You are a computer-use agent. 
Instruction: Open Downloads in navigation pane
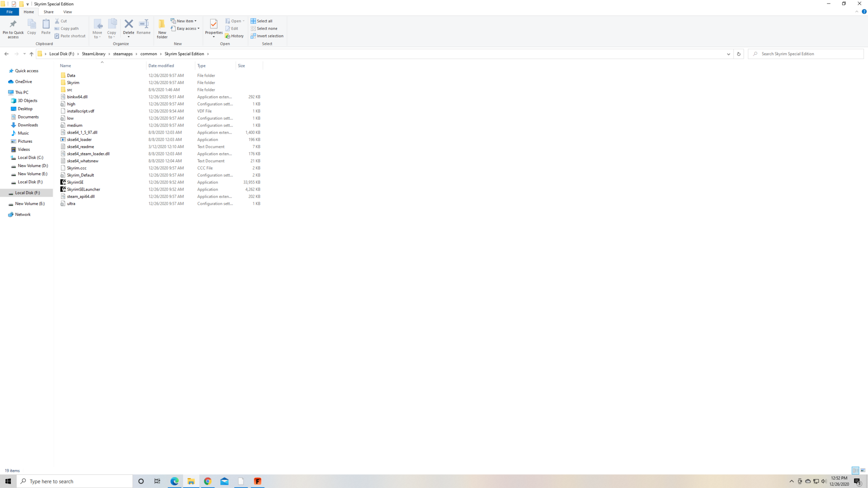[28, 125]
